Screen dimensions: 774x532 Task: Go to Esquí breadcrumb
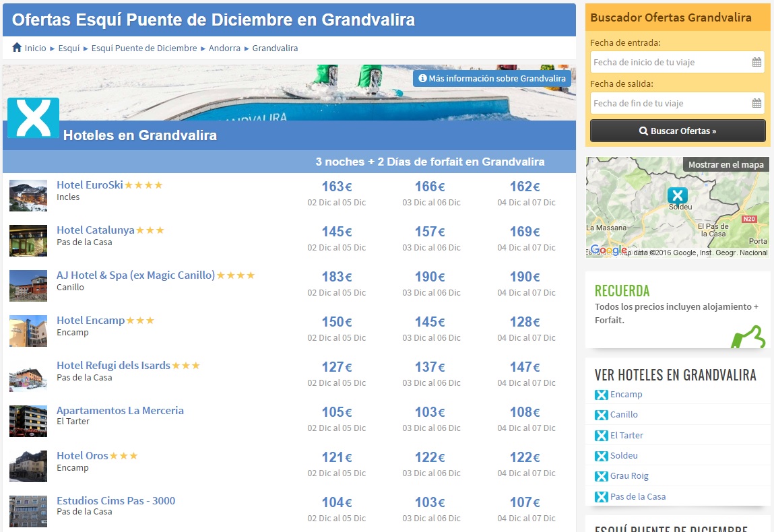tap(69, 48)
